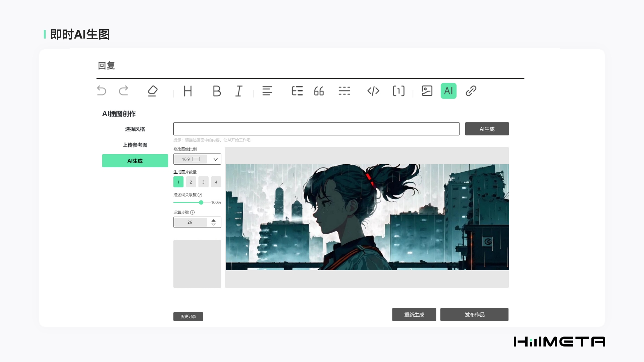Open the 选择风格 tab
Viewport: 644px width, 362px height.
point(135,129)
